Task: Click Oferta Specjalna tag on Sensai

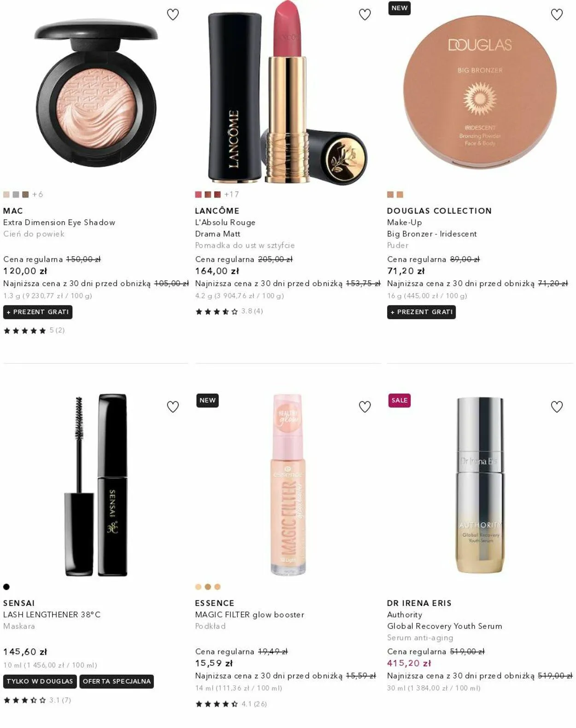Action: tap(117, 681)
